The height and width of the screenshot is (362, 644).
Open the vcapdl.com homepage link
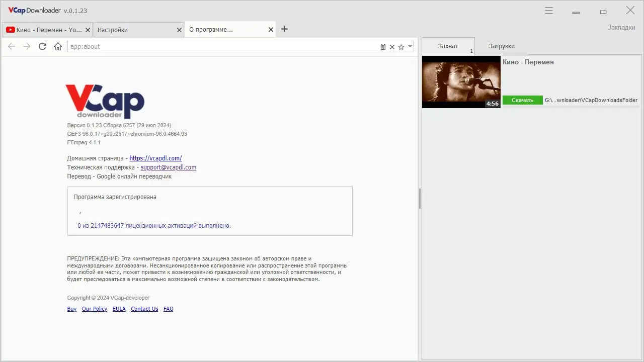(x=155, y=158)
